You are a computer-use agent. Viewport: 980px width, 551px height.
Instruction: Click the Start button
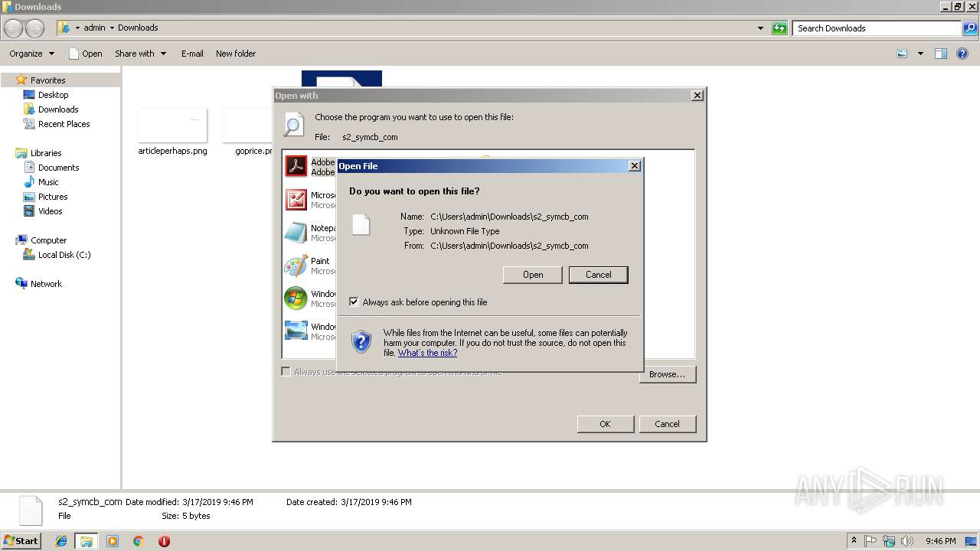(x=21, y=541)
